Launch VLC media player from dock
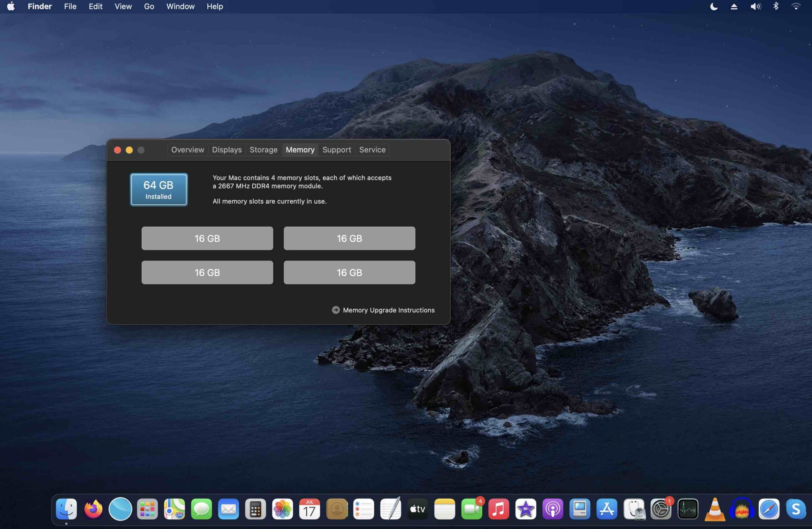 click(x=715, y=509)
